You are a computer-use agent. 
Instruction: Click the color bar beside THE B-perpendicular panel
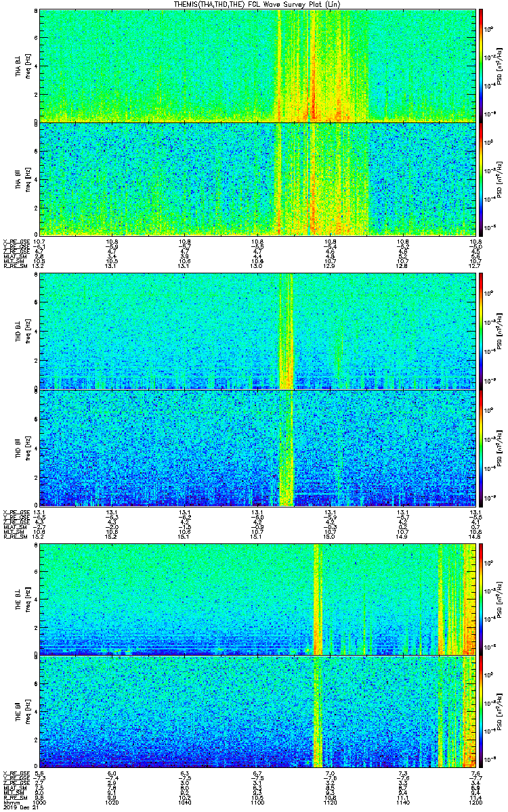click(481, 598)
